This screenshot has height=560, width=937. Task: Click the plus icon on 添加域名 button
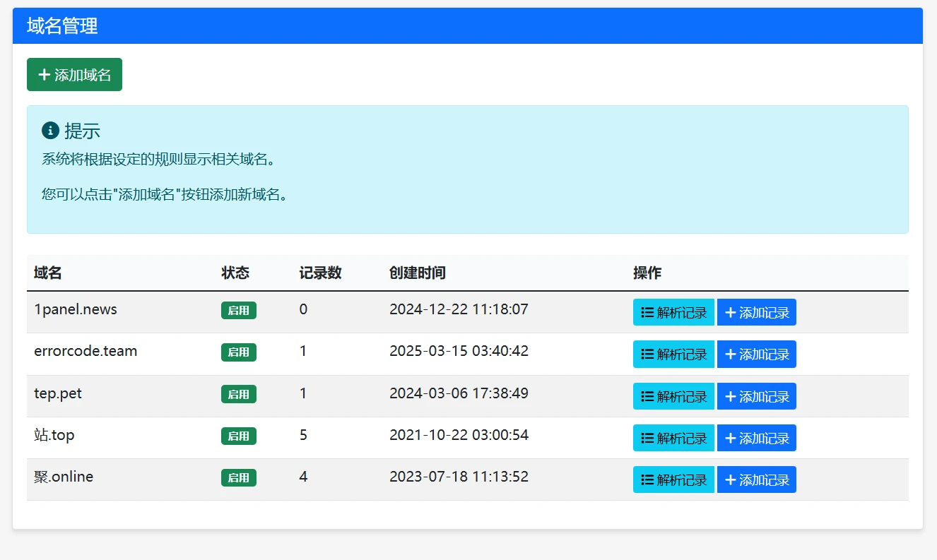44,75
